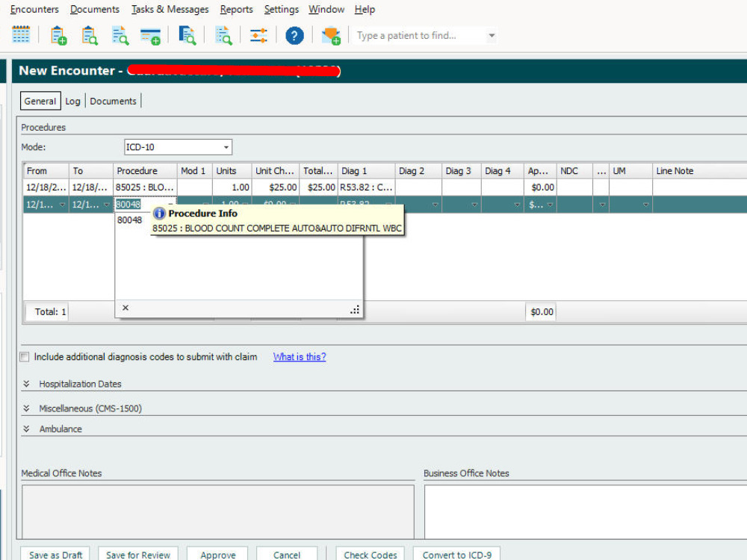Open the settings sliders toolbar icon
Viewport: 747px width, 560px height.
point(258,35)
